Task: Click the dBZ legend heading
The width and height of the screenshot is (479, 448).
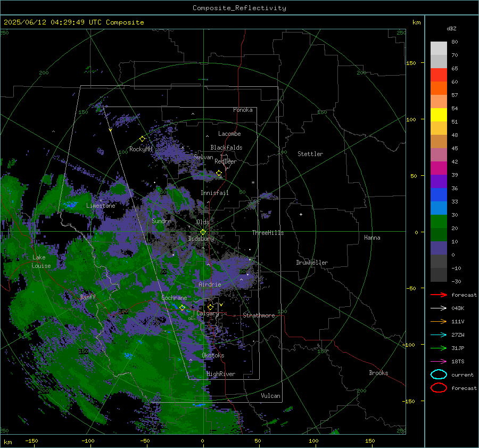Action: click(x=451, y=28)
